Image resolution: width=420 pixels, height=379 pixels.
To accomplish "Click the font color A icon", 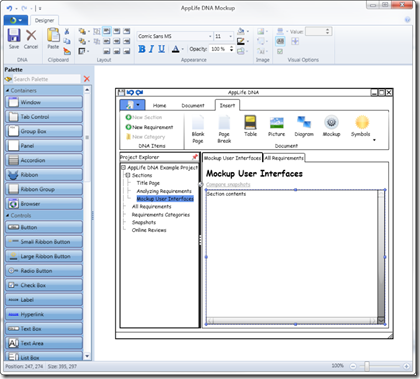I will (175, 49).
